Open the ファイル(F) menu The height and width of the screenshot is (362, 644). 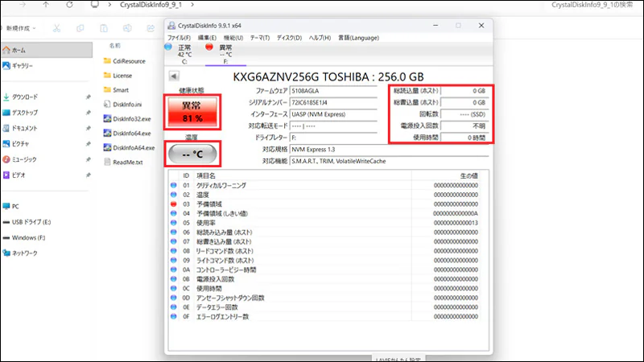pos(179,38)
